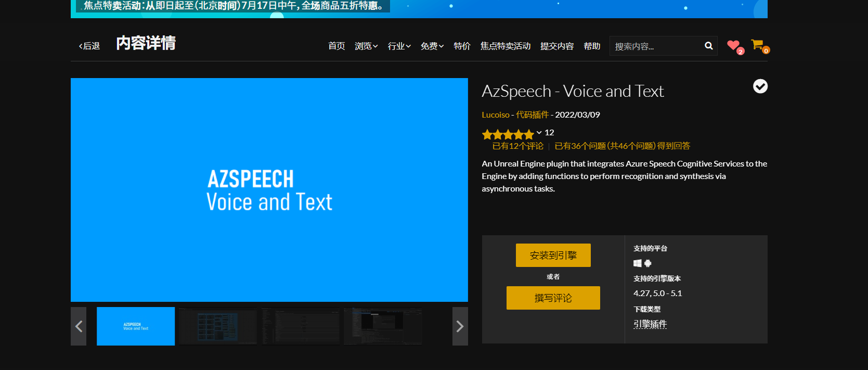Expand the 免费 dropdown menu

point(432,46)
